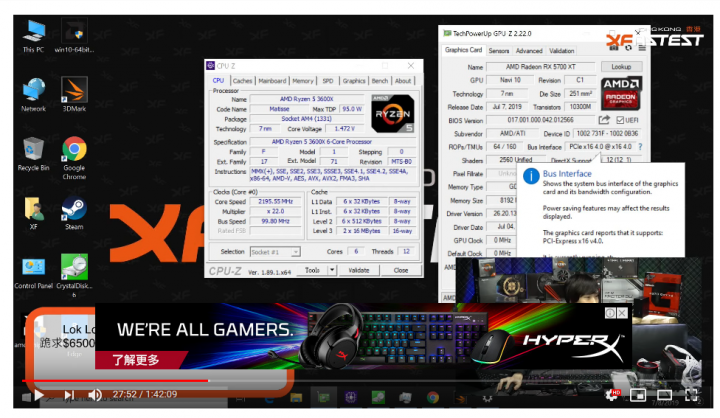Expand the CPU-Z Tools dropdown arrow
Screen dimensions: 720x418
(332, 270)
